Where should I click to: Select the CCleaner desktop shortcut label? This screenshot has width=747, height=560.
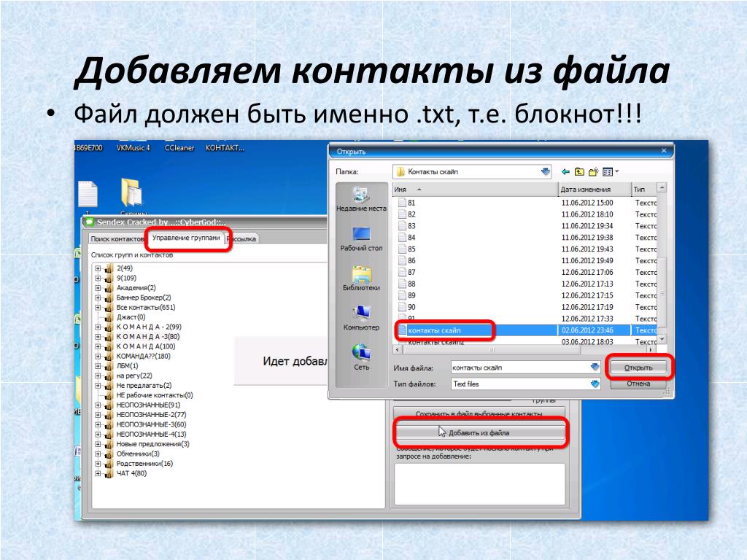pyautogui.click(x=179, y=148)
